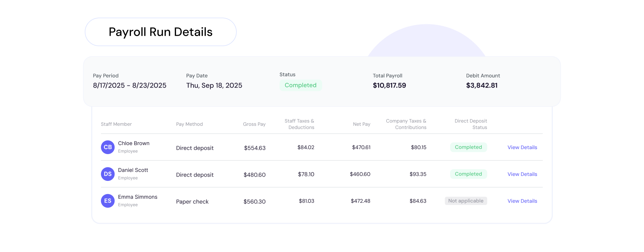The width and height of the screenshot is (644, 252).
Task: Click the Net Pay column header
Action: coord(362,124)
